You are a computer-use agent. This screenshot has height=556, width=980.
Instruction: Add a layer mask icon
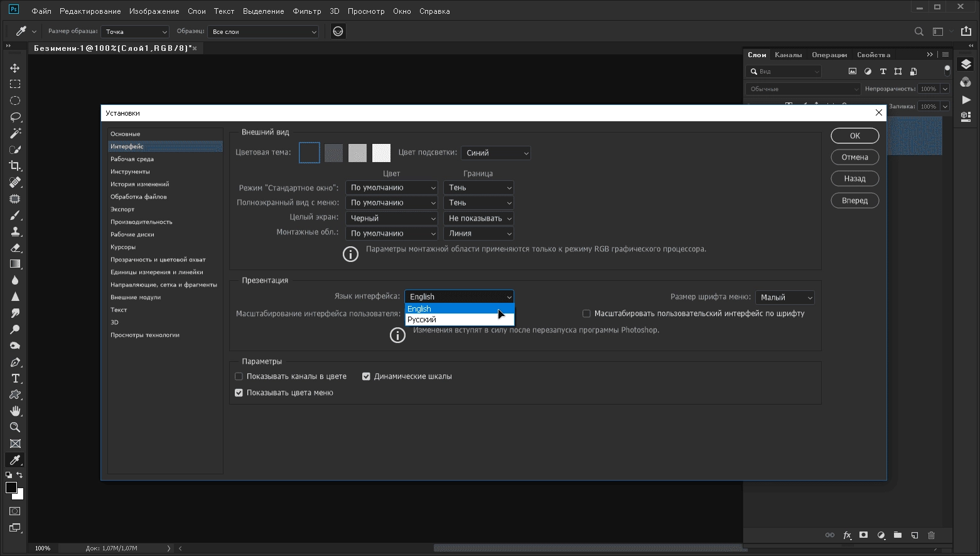click(x=864, y=535)
